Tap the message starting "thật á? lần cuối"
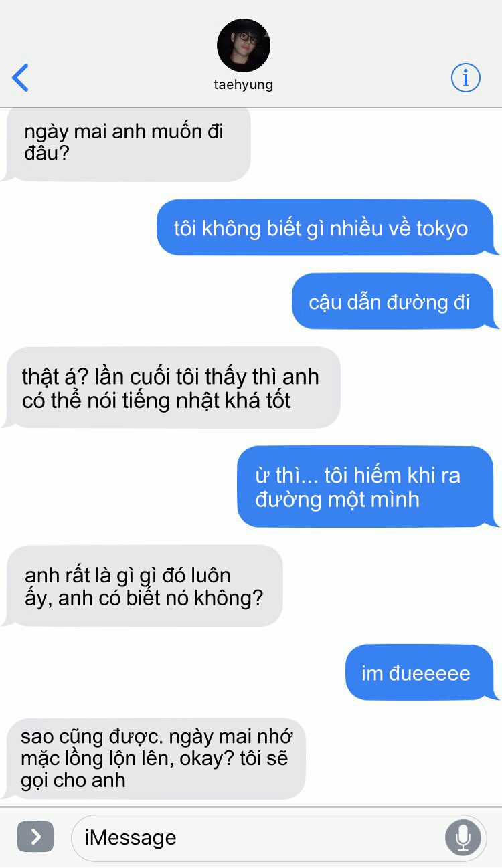Viewport: 502px width, 868px height. [x=172, y=388]
